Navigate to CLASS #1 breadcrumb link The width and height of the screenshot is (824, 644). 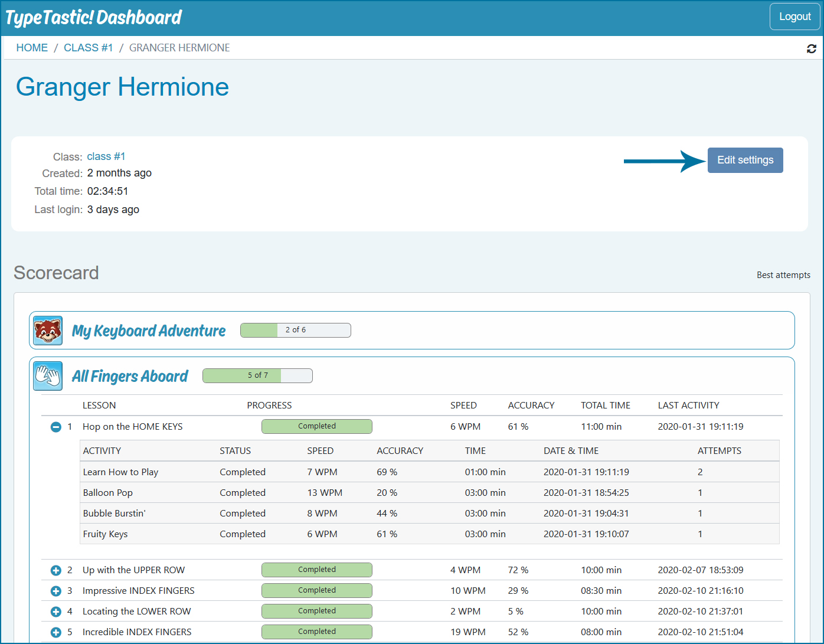point(88,48)
